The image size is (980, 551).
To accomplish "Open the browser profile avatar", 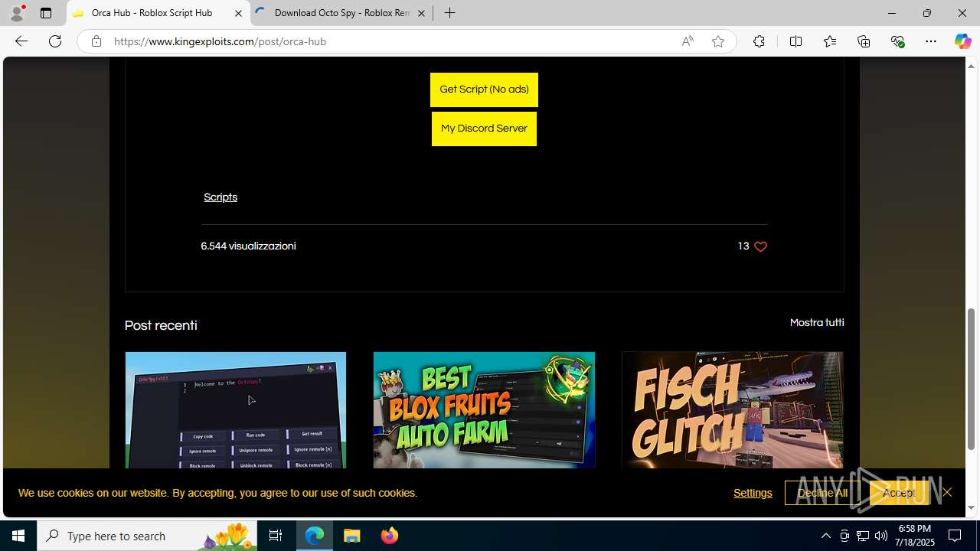I will (x=17, y=13).
